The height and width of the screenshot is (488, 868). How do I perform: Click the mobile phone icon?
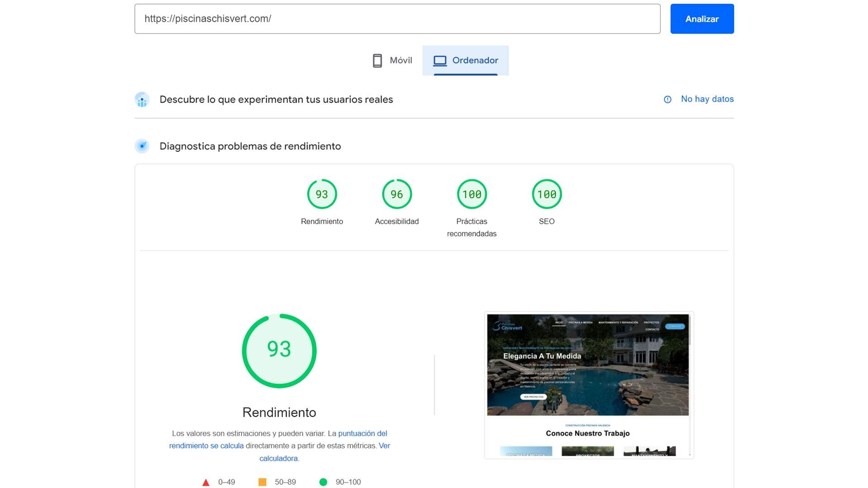377,61
